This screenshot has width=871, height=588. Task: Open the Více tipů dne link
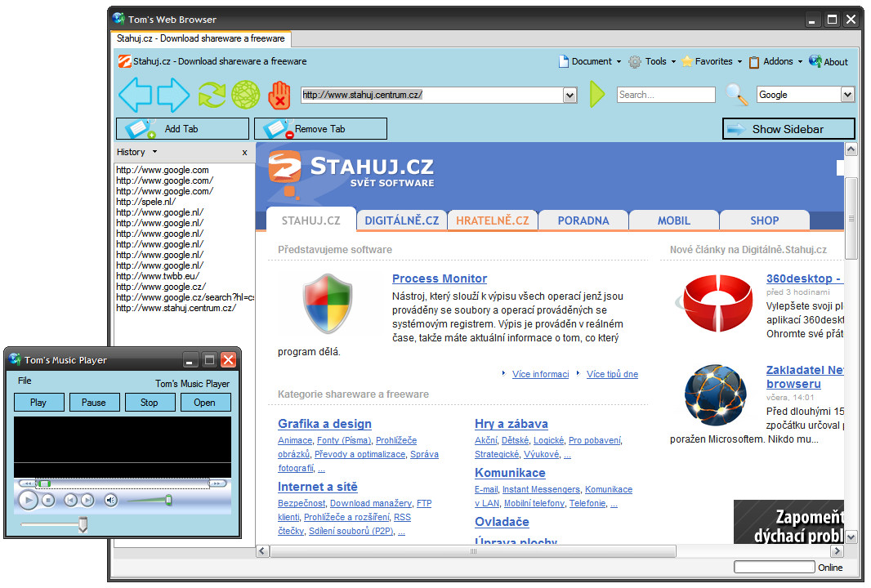pyautogui.click(x=612, y=374)
